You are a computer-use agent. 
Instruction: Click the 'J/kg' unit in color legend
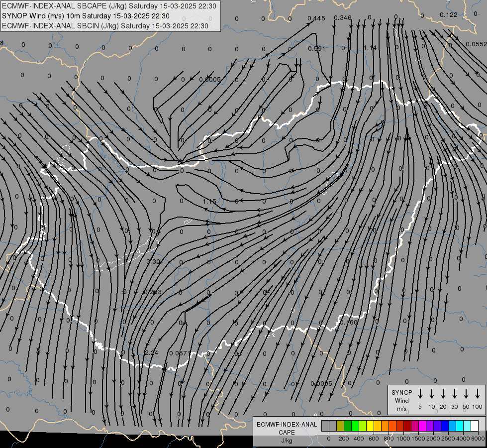(287, 440)
